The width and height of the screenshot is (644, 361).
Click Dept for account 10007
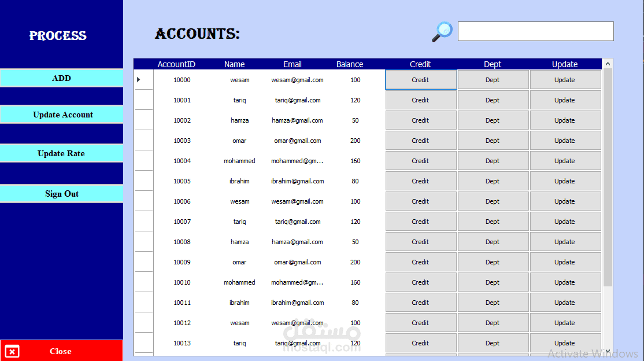pyautogui.click(x=493, y=222)
